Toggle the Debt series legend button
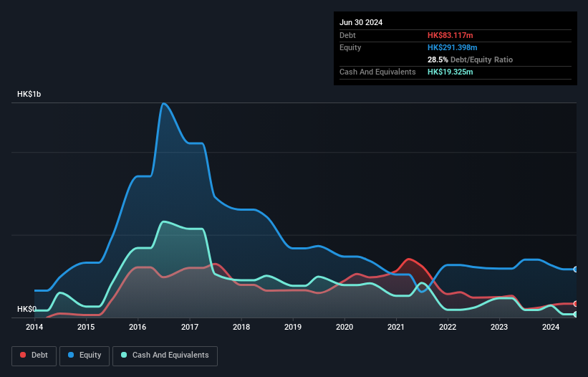 point(34,355)
